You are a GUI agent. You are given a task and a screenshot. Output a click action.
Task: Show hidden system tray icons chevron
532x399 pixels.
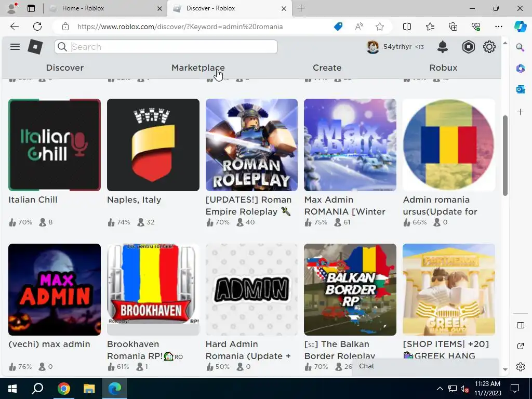coord(440,389)
